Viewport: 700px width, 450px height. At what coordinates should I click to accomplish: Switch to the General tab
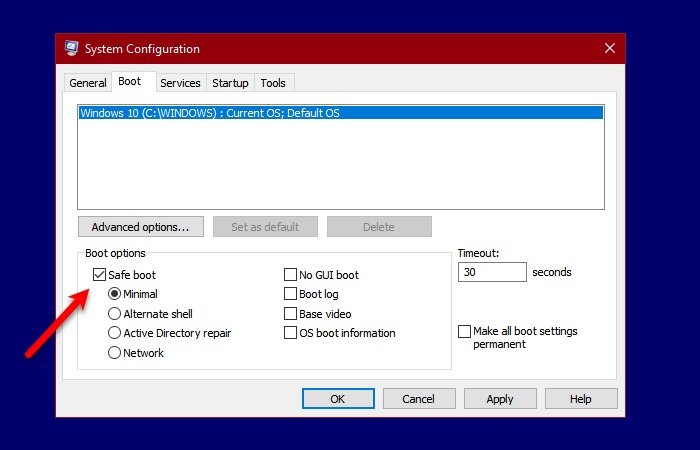[88, 83]
